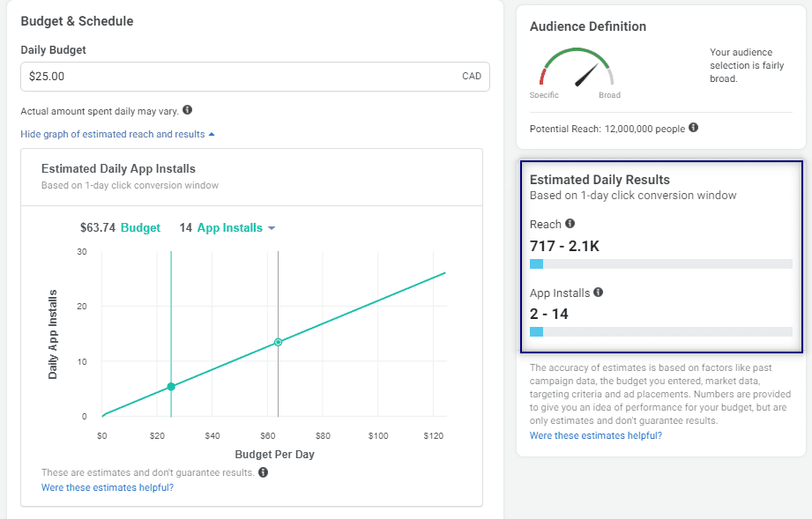Collapse the estimated reach and results graph
The height and width of the screenshot is (519, 812).
[117, 134]
